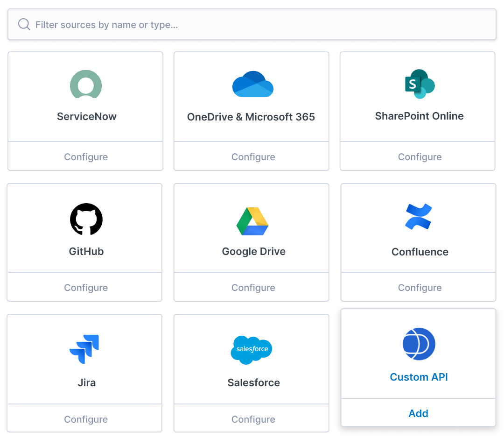Open the Custom API title link
The height and width of the screenshot is (439, 504).
419,377
